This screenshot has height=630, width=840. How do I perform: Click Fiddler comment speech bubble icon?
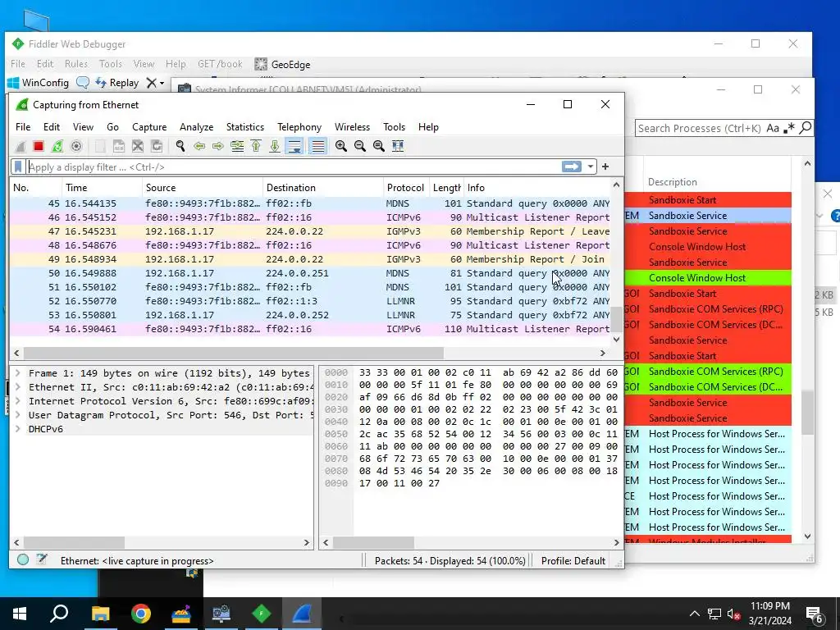[x=83, y=83]
